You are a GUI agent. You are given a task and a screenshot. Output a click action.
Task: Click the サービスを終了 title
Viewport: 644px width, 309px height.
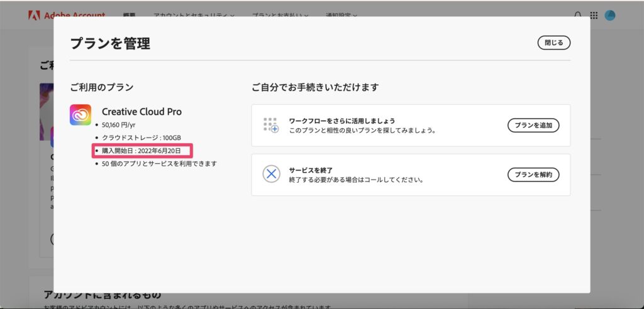pyautogui.click(x=311, y=170)
